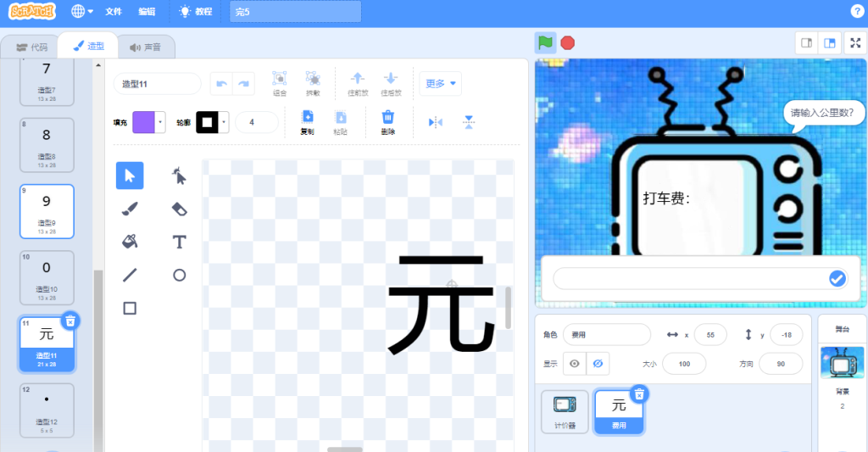Switch to the 声音 tab

146,47
